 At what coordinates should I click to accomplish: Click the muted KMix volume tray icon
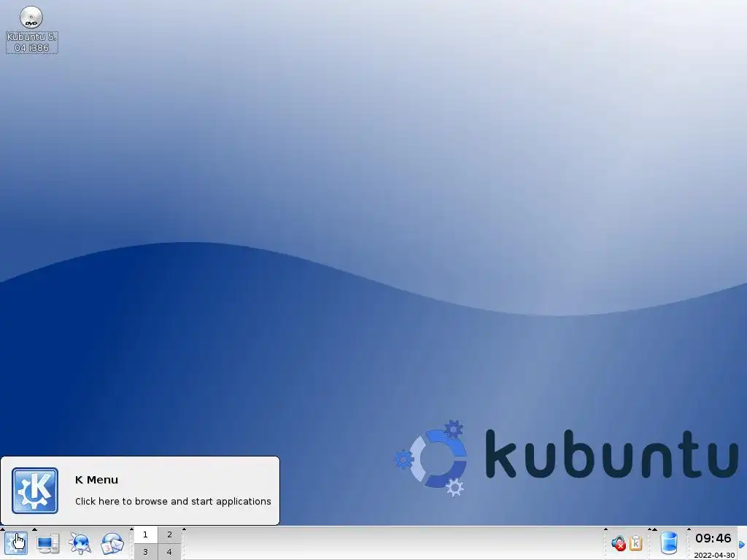pyautogui.click(x=619, y=543)
